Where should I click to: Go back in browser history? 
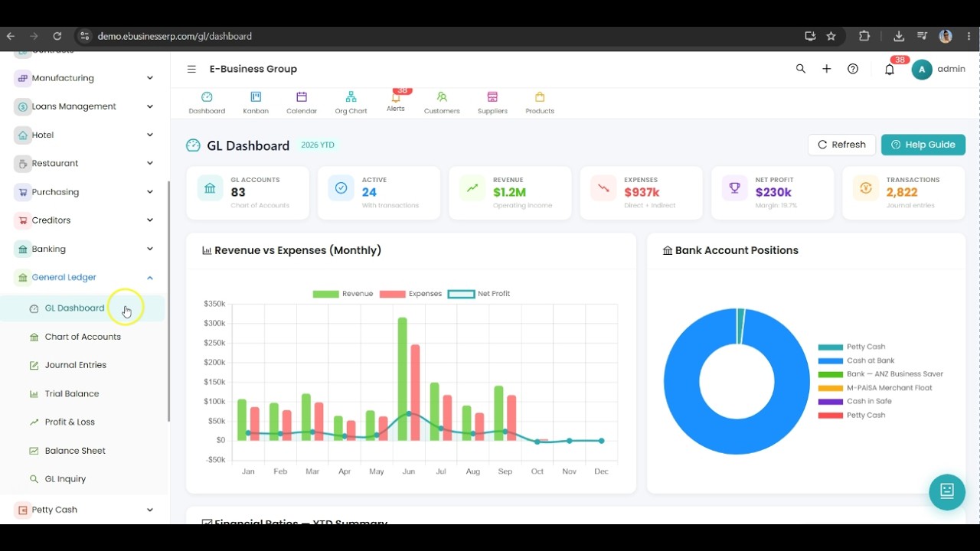10,36
